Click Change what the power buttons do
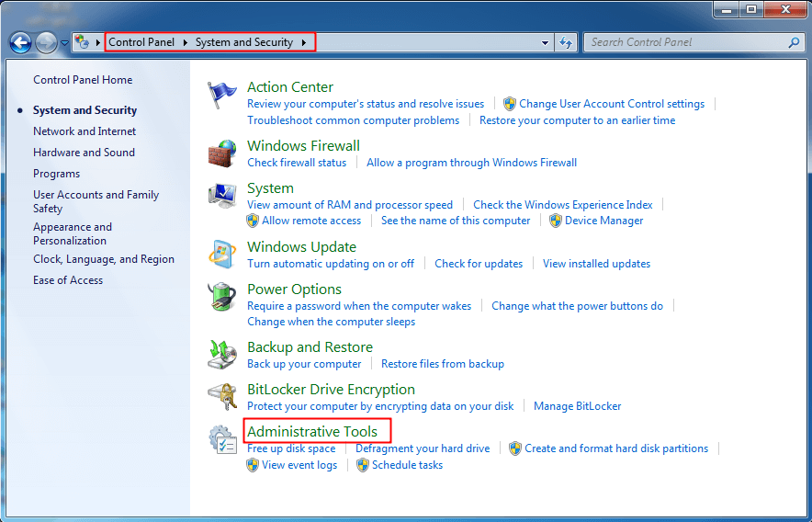 point(578,306)
